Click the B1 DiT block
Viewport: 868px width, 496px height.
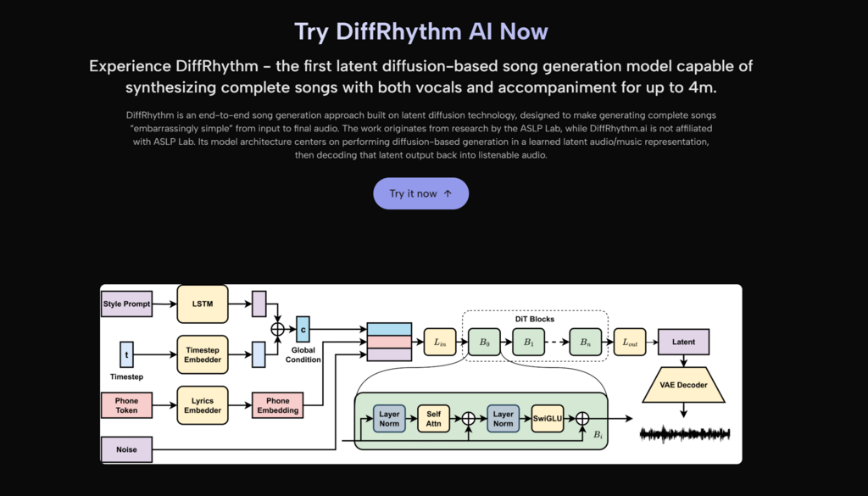[526, 342]
